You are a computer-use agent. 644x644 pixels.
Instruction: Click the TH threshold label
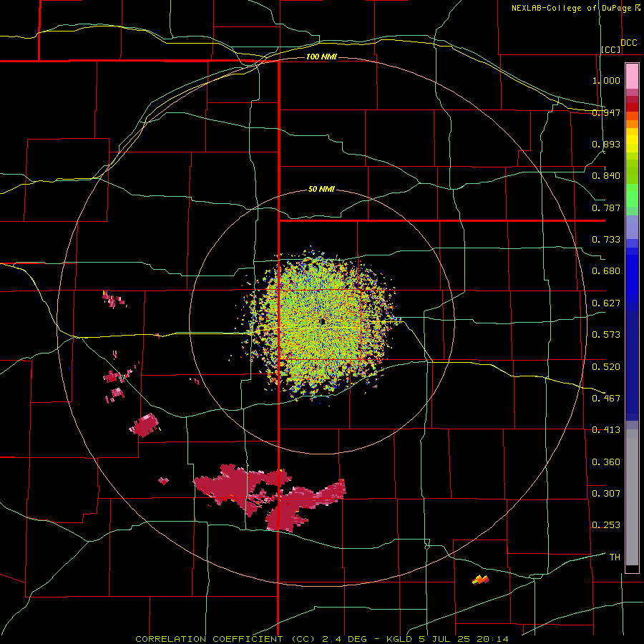tap(615, 557)
